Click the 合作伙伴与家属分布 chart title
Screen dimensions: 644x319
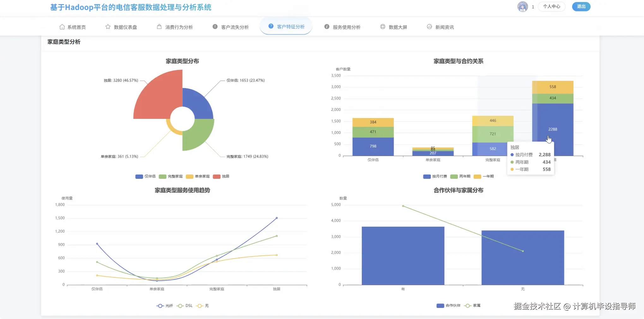tap(458, 190)
